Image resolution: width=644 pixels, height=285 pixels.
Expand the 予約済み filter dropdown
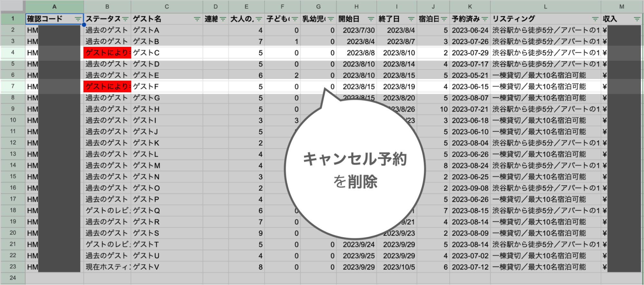485,19
